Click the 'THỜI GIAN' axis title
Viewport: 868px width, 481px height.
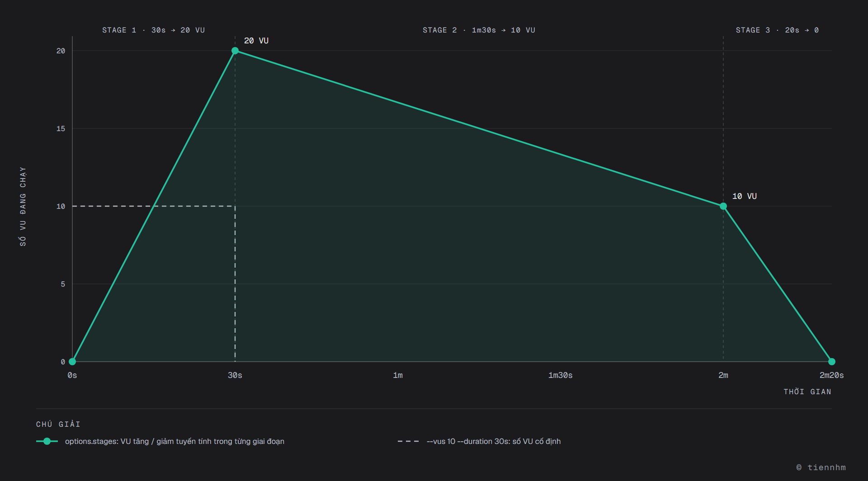click(807, 391)
